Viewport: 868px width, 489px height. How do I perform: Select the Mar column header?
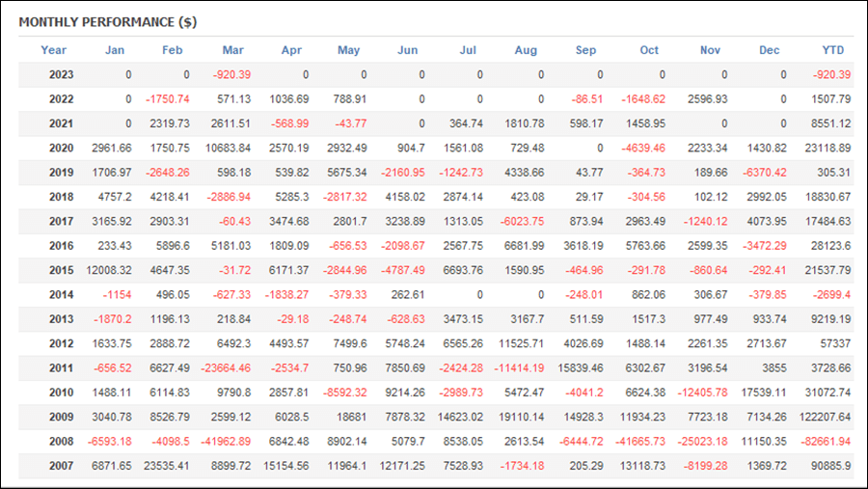233,50
